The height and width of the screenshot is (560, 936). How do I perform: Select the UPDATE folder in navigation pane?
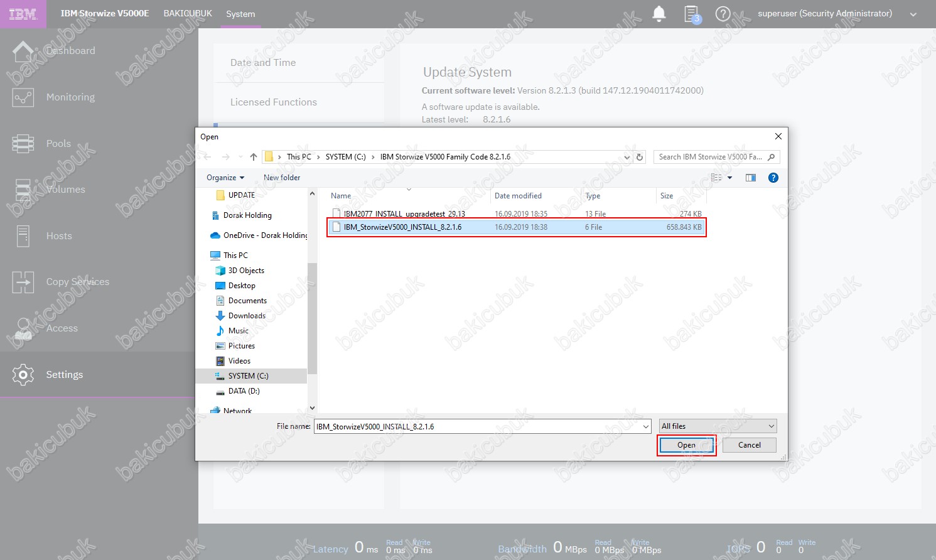coord(242,195)
